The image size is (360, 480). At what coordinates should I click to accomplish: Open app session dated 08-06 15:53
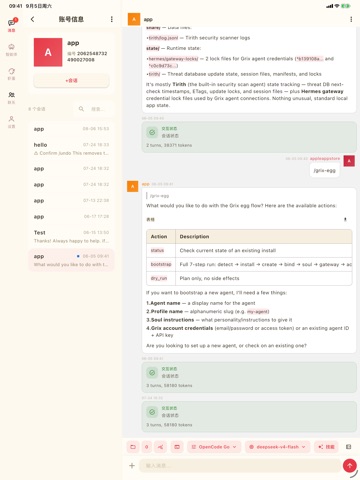click(71, 129)
